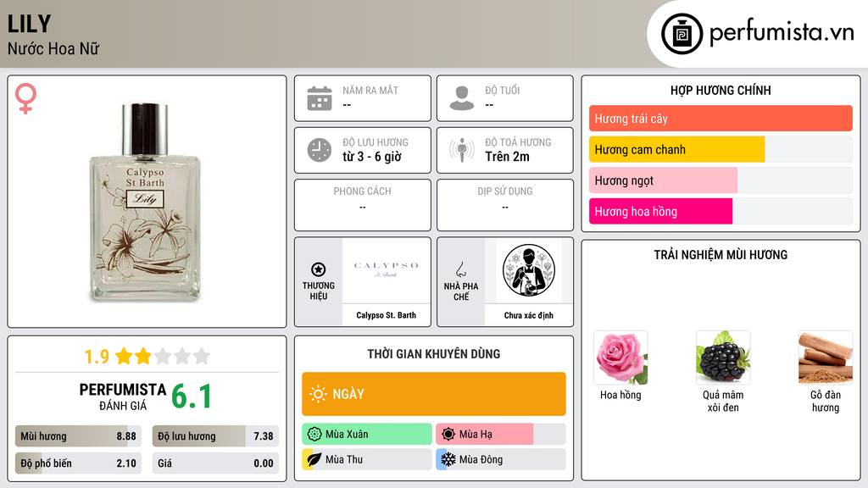868x488 pixels.
Task: Click the summer sun icon beside Mùa Hạ
Action: (x=448, y=435)
